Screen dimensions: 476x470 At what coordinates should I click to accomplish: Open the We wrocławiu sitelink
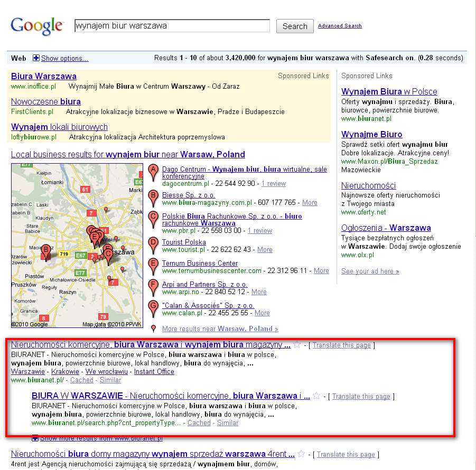click(x=107, y=372)
